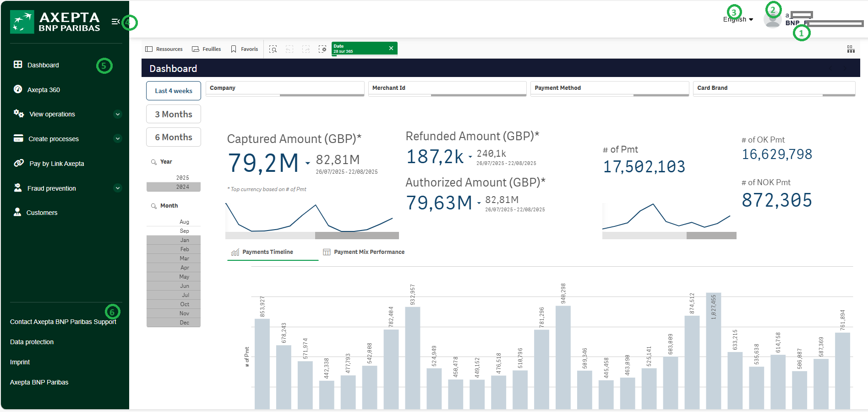Expand the View operations menu
This screenshot has height=412, width=868.
(118, 114)
